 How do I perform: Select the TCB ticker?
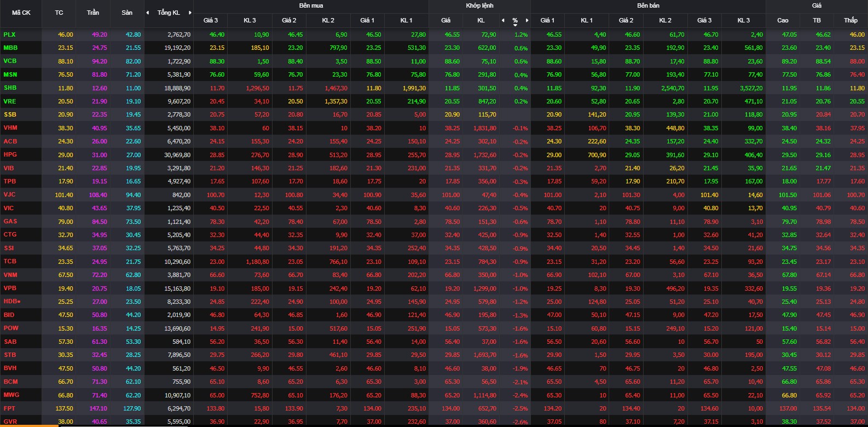point(10,261)
